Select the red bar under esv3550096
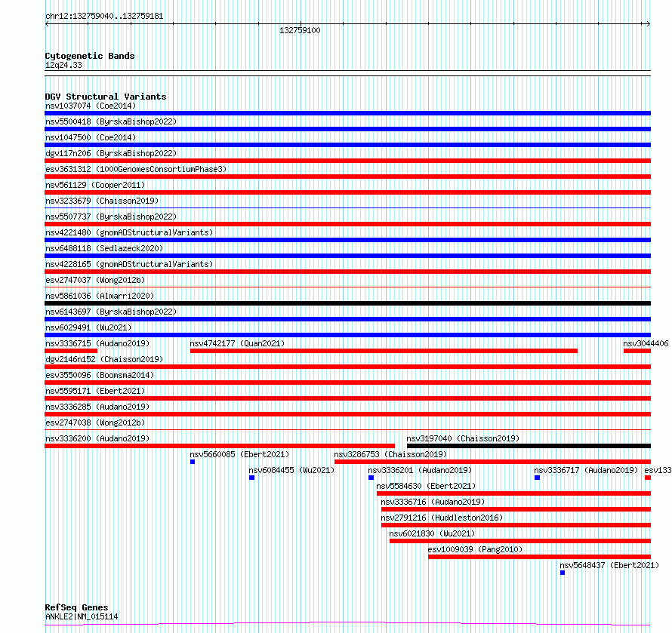Screen dimensions: 672x633 click(x=347, y=383)
